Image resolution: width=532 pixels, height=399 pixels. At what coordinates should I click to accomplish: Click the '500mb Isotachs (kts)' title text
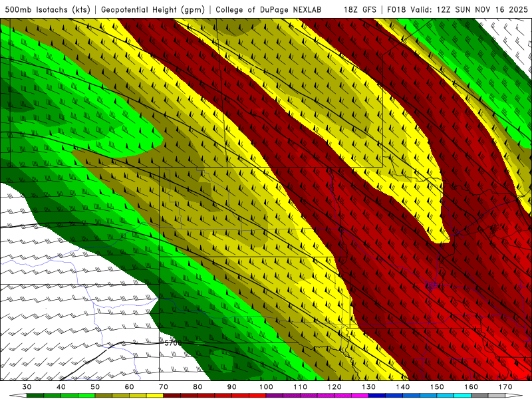pyautogui.click(x=47, y=9)
